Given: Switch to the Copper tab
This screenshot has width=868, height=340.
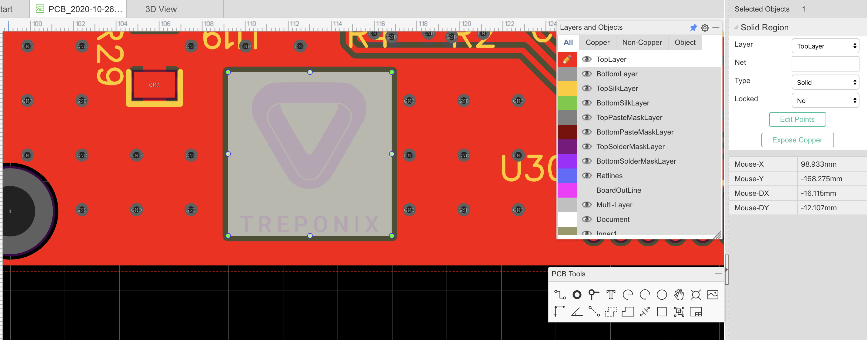Looking at the screenshot, I should [x=597, y=42].
